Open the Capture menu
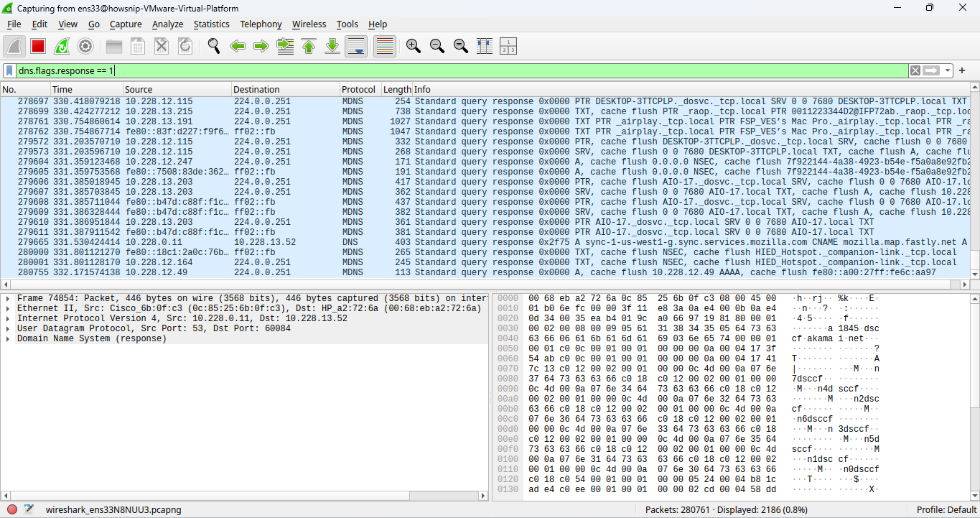 point(126,24)
